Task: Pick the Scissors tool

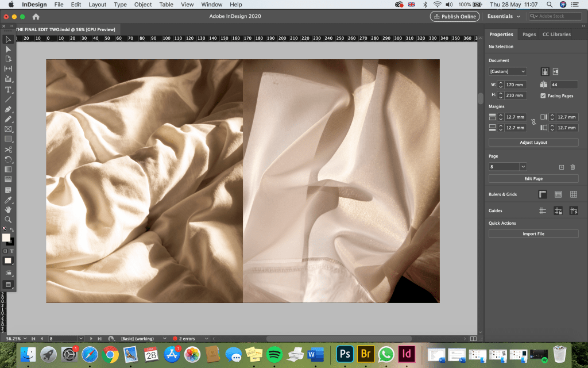Action: [8, 149]
